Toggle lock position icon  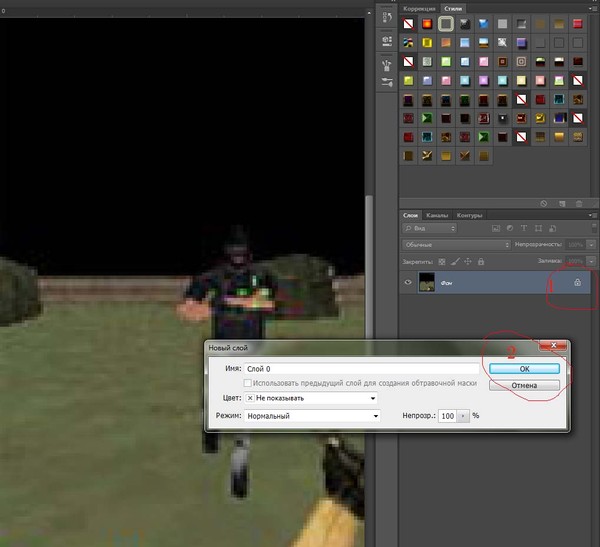click(468, 261)
